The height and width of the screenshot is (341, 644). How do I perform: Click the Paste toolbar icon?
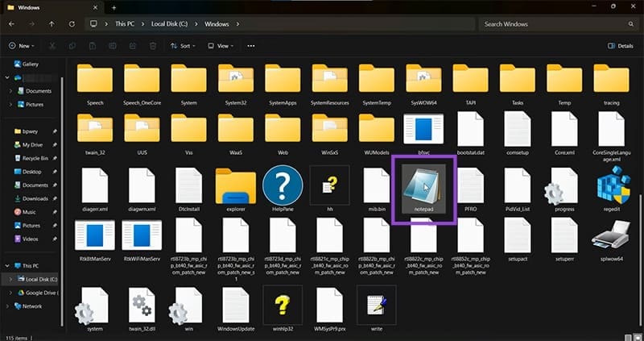tap(93, 46)
